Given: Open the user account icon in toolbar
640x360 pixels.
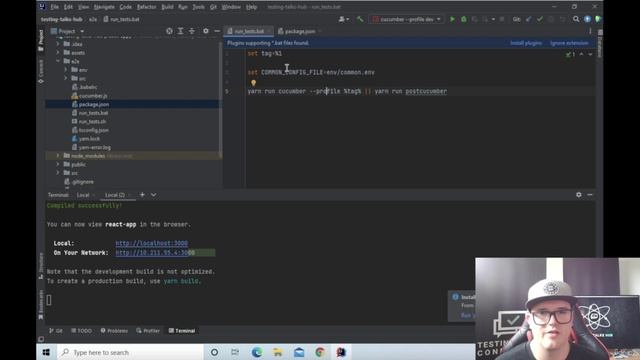Looking at the screenshot, I should 344,19.
